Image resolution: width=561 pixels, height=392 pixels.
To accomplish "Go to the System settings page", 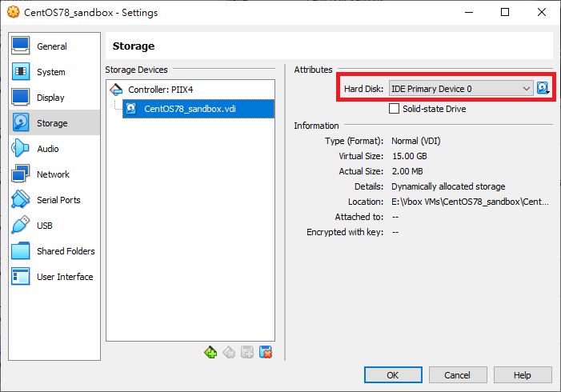I will 51,72.
